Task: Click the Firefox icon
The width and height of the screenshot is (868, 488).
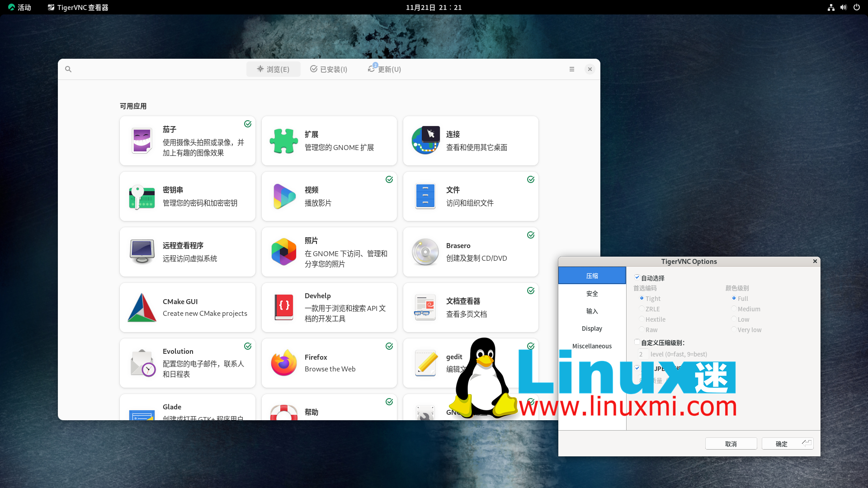Action: [284, 363]
